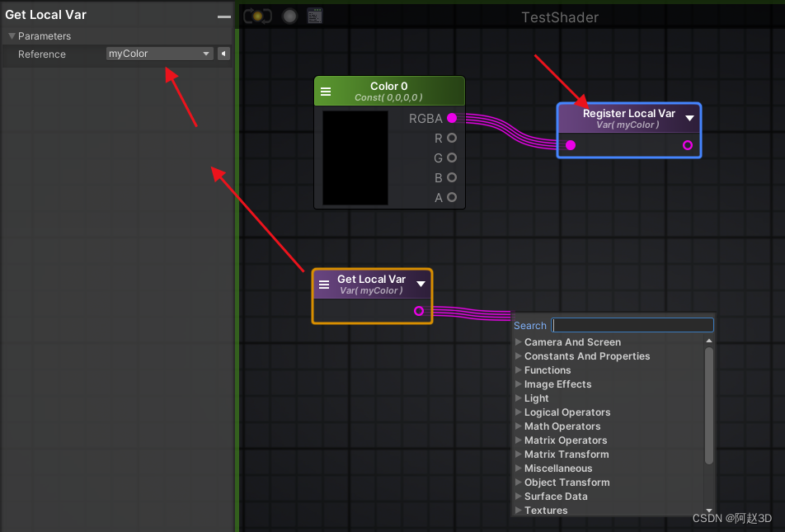Click the input port of Register Local Var
The height and width of the screenshot is (532, 785).
tap(571, 145)
